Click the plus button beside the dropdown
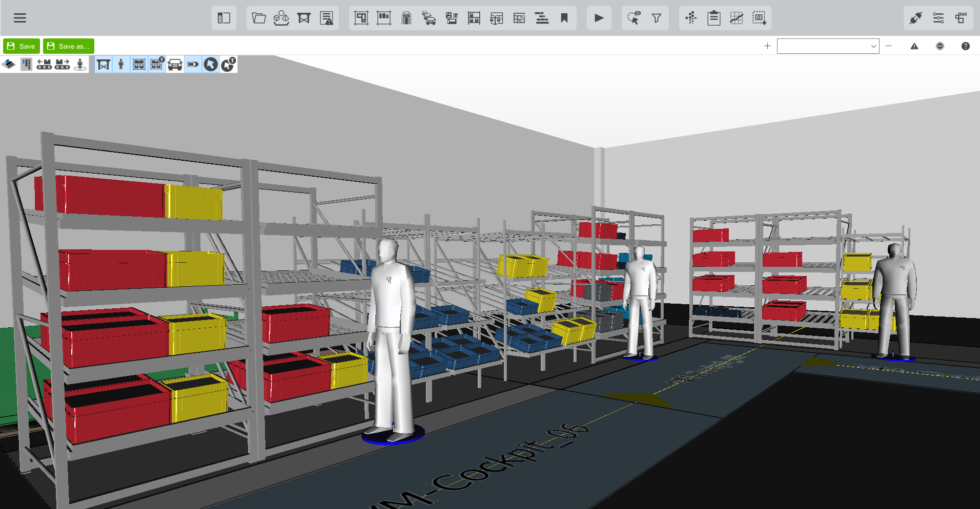Image resolution: width=980 pixels, height=509 pixels. click(x=767, y=46)
